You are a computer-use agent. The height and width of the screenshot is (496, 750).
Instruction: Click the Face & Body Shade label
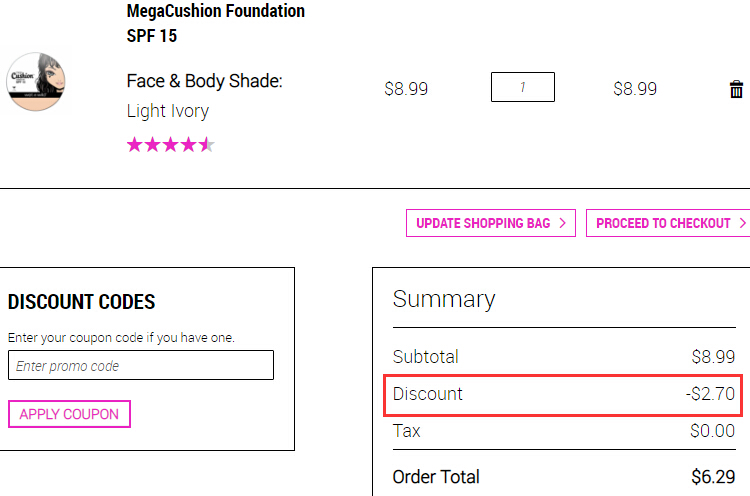(x=205, y=81)
